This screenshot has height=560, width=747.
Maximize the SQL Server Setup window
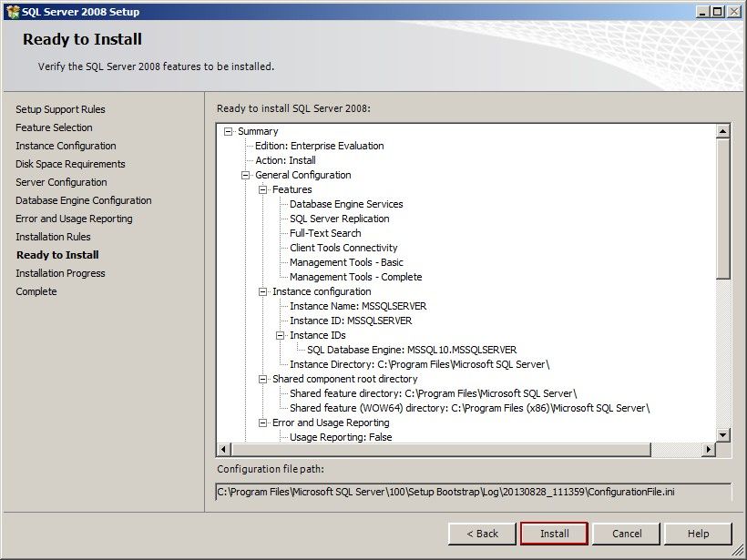click(x=718, y=12)
